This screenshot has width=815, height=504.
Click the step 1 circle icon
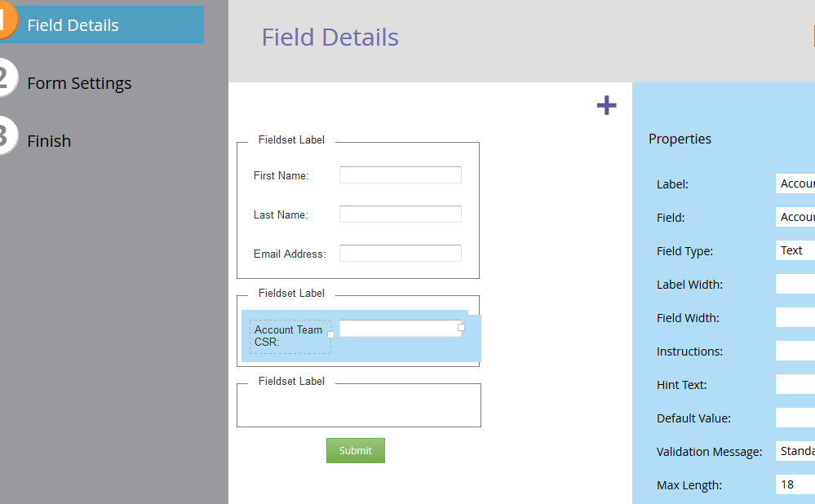(x=4, y=23)
